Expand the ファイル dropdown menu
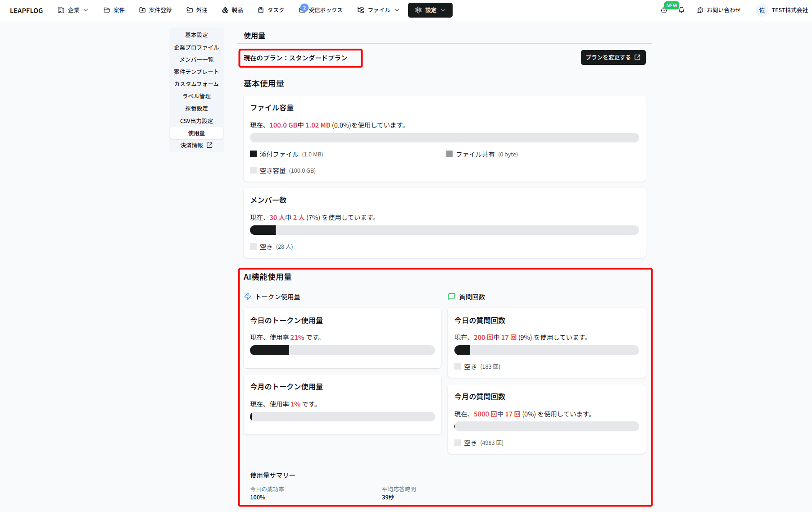This screenshot has height=512, width=812. coord(377,10)
